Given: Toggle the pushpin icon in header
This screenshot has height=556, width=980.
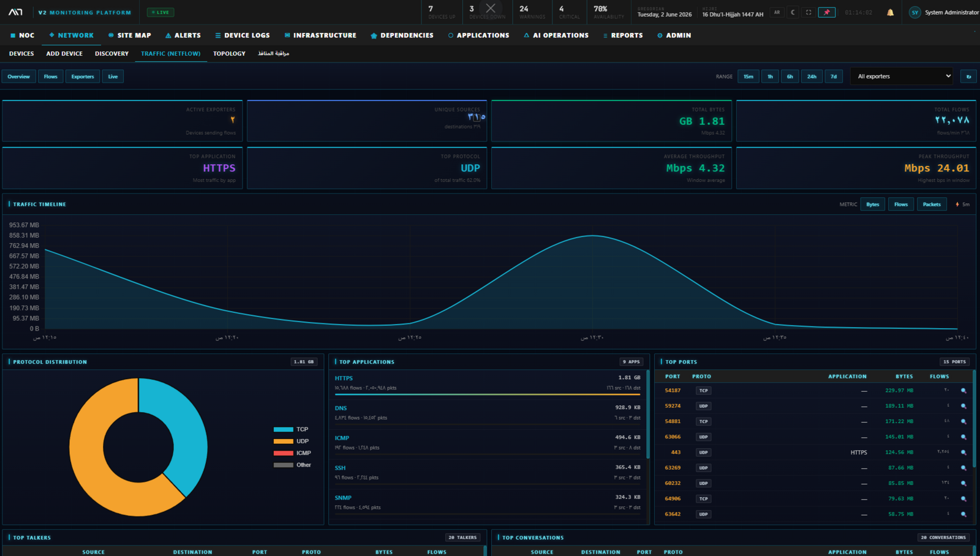Looking at the screenshot, I should [827, 12].
